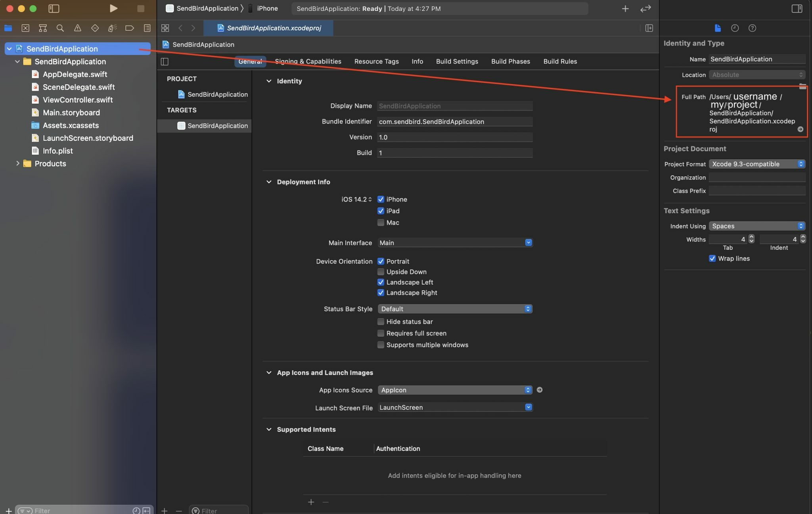Change the iOS 14.2 deployment target
Viewport: 812px width, 514px height.
[x=356, y=199]
